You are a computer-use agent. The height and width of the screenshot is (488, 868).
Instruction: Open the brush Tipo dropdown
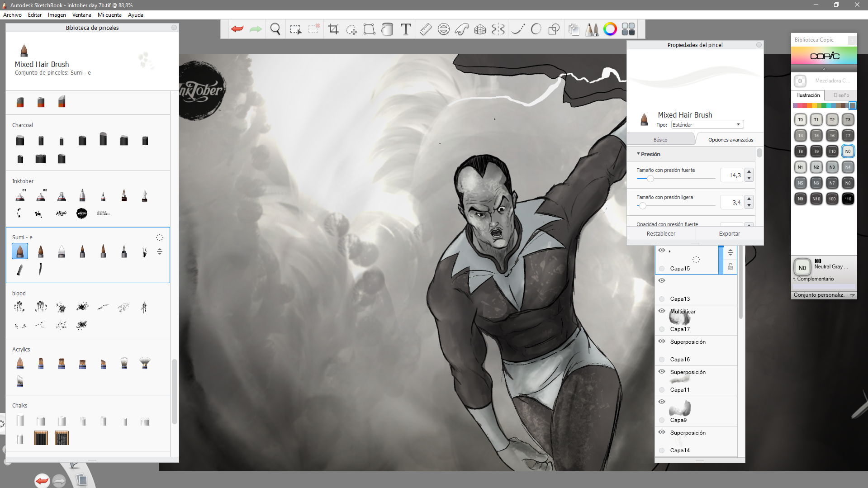coord(707,125)
